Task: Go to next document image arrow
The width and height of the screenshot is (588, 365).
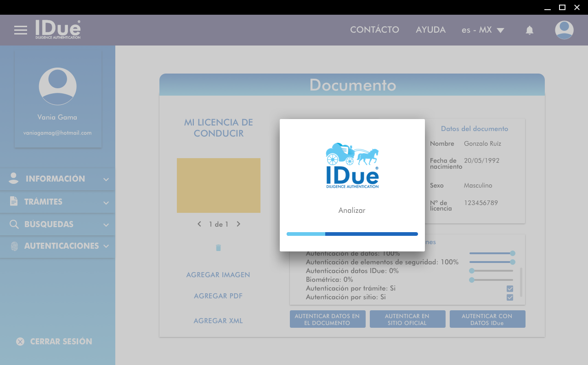Action: point(238,224)
